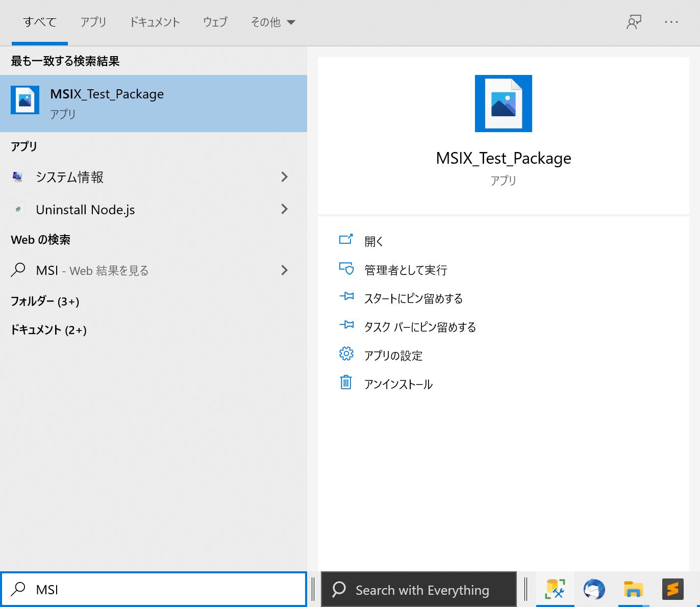Click the shield icon for 管理者として実行
700x607 pixels.
click(x=346, y=268)
